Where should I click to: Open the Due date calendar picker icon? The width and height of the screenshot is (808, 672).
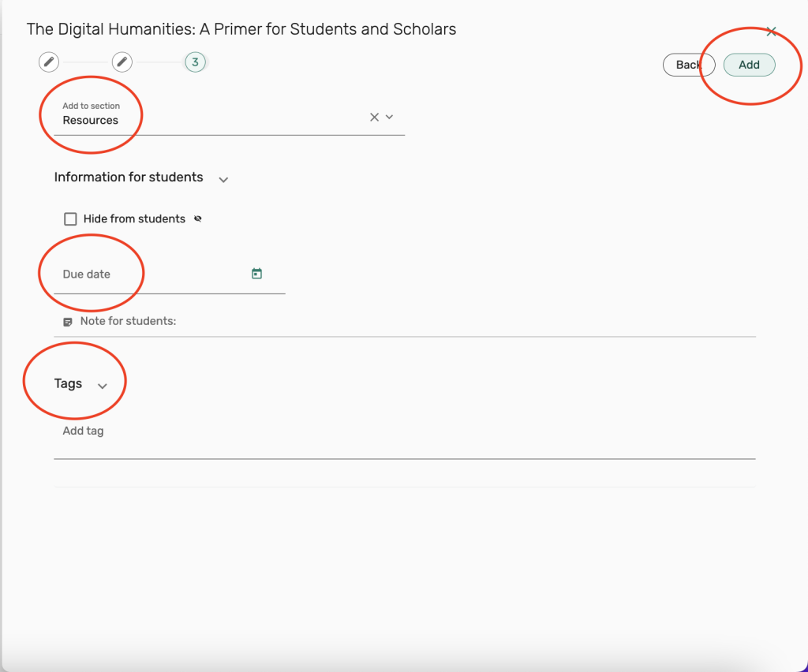tap(256, 274)
